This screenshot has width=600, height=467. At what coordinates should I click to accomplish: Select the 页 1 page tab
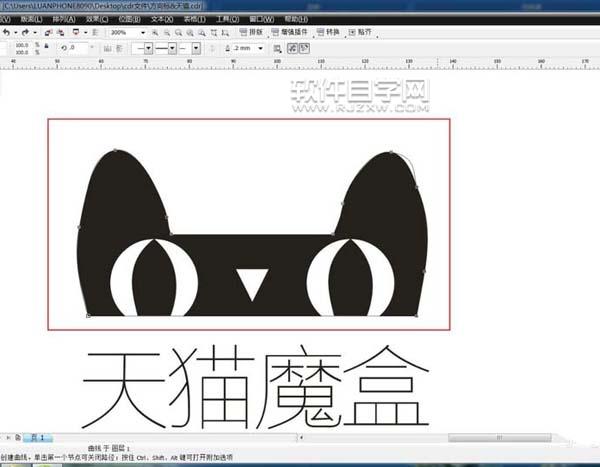point(38,437)
